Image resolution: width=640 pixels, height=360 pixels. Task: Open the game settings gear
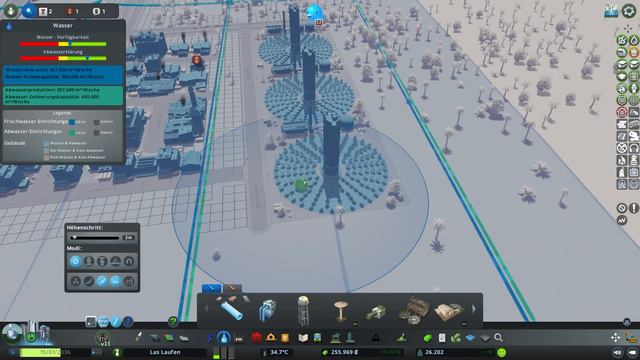click(629, 10)
